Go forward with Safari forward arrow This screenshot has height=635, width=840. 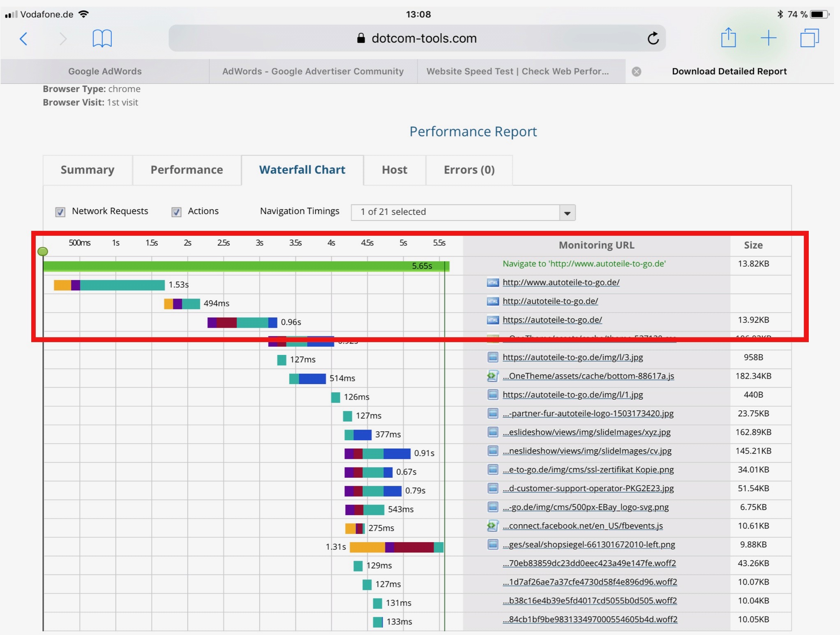pos(63,39)
